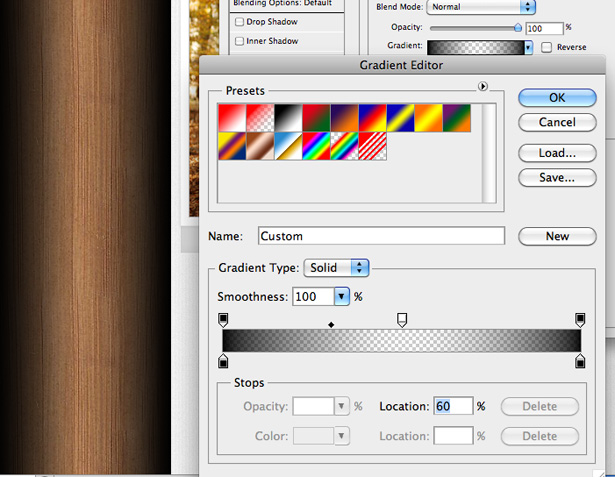Click the color stop Location field
This screenshot has height=477, width=615.
(453, 436)
